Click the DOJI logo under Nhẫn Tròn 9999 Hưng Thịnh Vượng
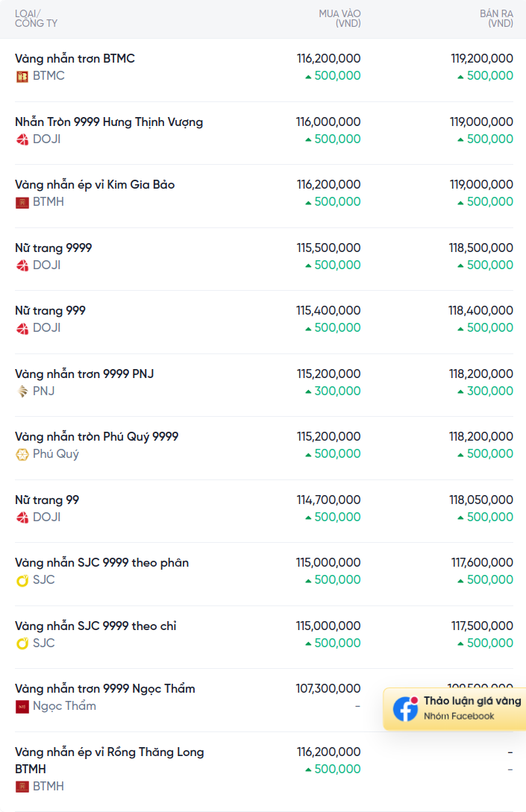Viewport: 526px width, 812px height. 22,140
